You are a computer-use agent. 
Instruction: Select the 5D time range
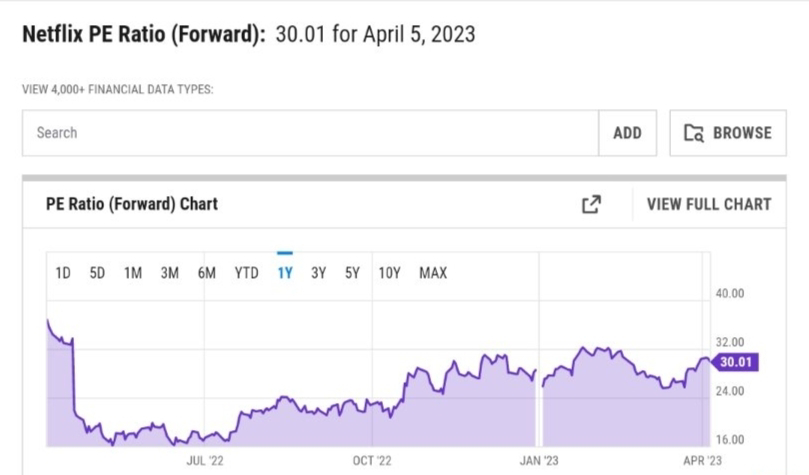(97, 273)
